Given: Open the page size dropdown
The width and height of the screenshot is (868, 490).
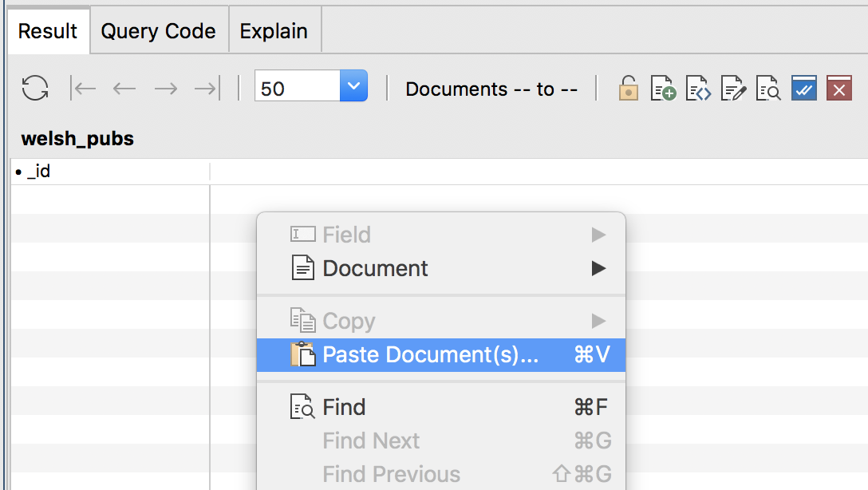Looking at the screenshot, I should (353, 85).
